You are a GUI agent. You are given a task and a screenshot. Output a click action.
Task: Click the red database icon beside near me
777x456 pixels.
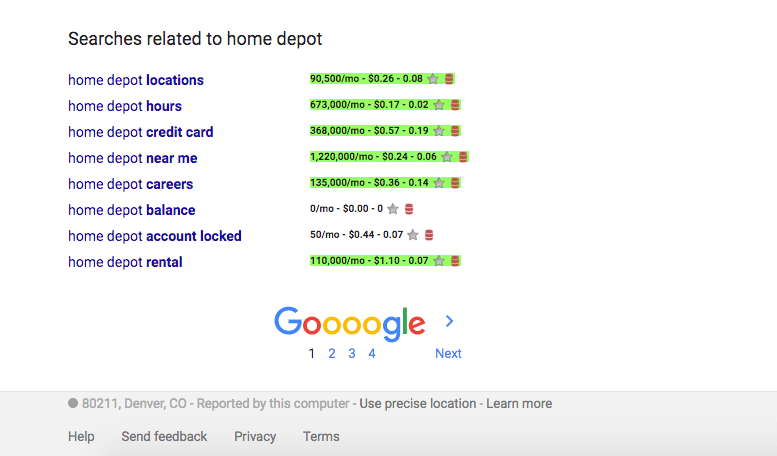[x=463, y=157]
